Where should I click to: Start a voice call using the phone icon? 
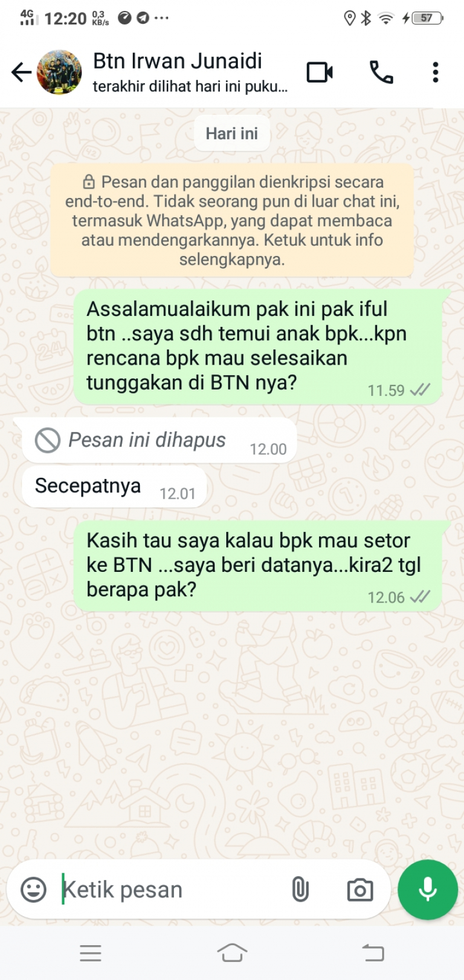[x=382, y=73]
